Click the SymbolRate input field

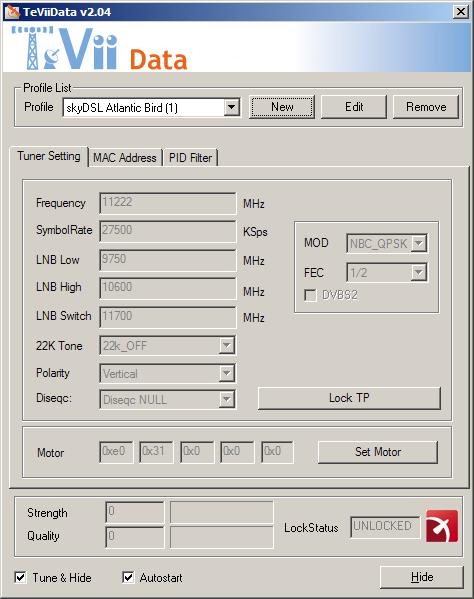click(168, 231)
